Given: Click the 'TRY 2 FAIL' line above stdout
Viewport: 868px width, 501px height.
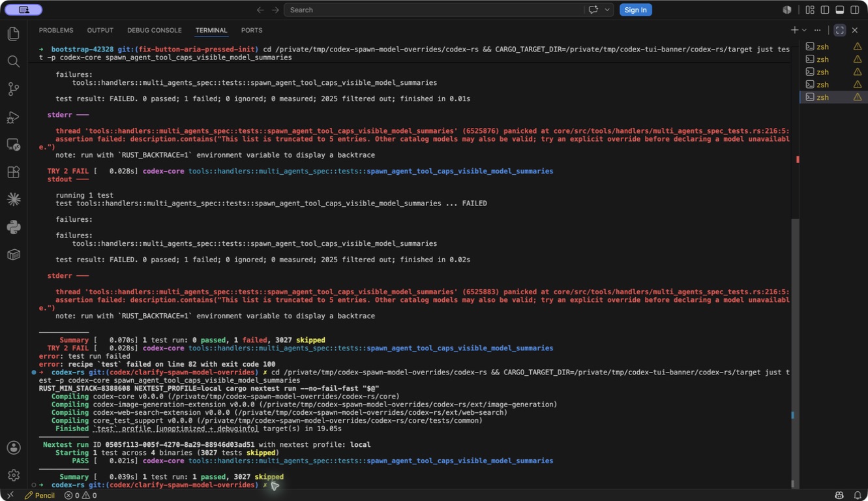Looking at the screenshot, I should click(x=300, y=171).
